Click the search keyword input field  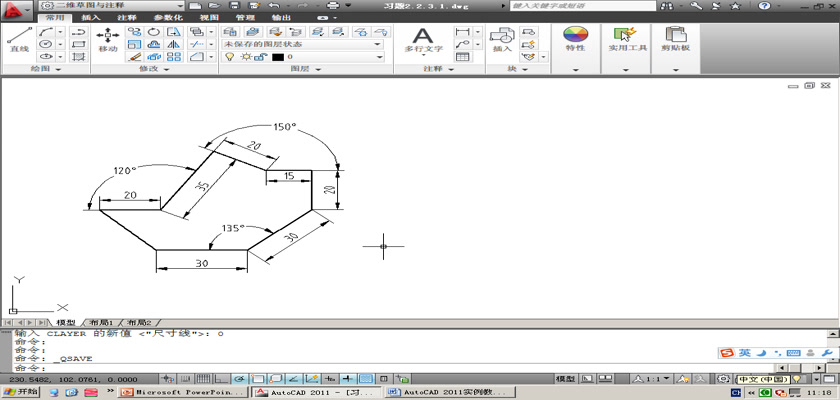point(583,5)
